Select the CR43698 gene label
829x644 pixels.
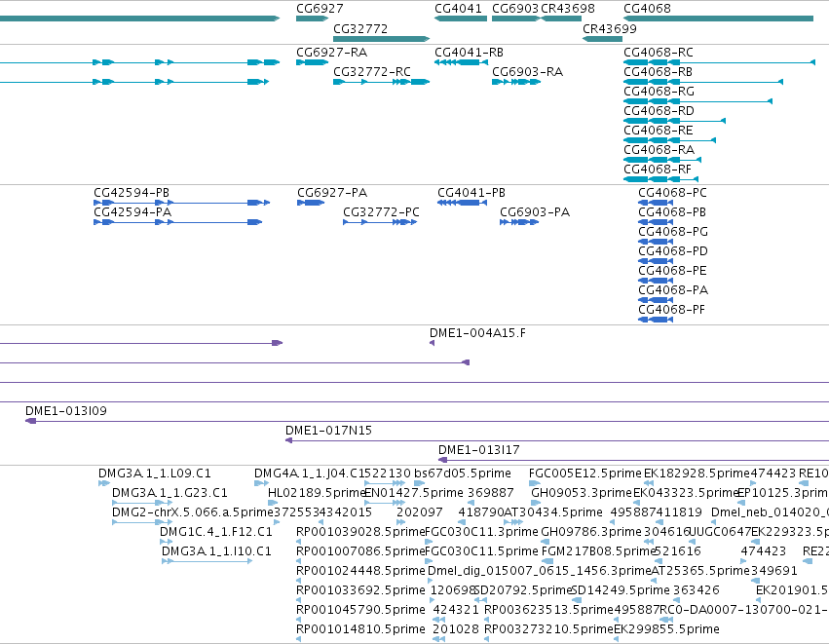(x=568, y=9)
